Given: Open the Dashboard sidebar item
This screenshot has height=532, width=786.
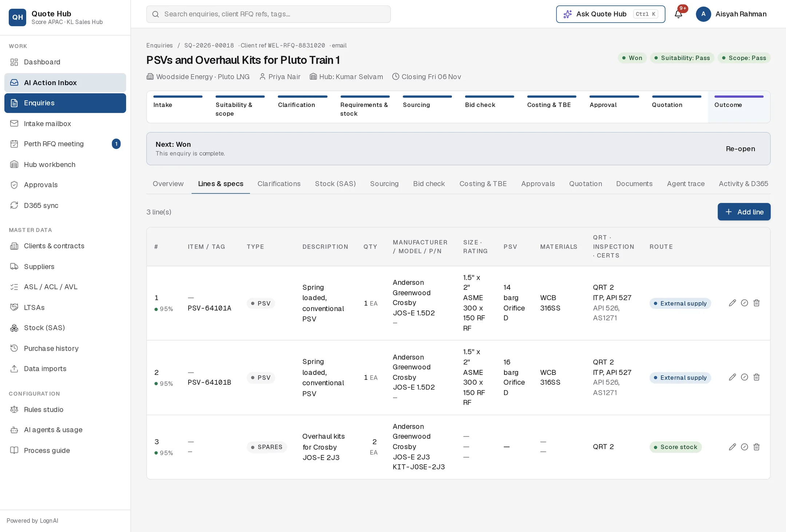Looking at the screenshot, I should [65, 62].
